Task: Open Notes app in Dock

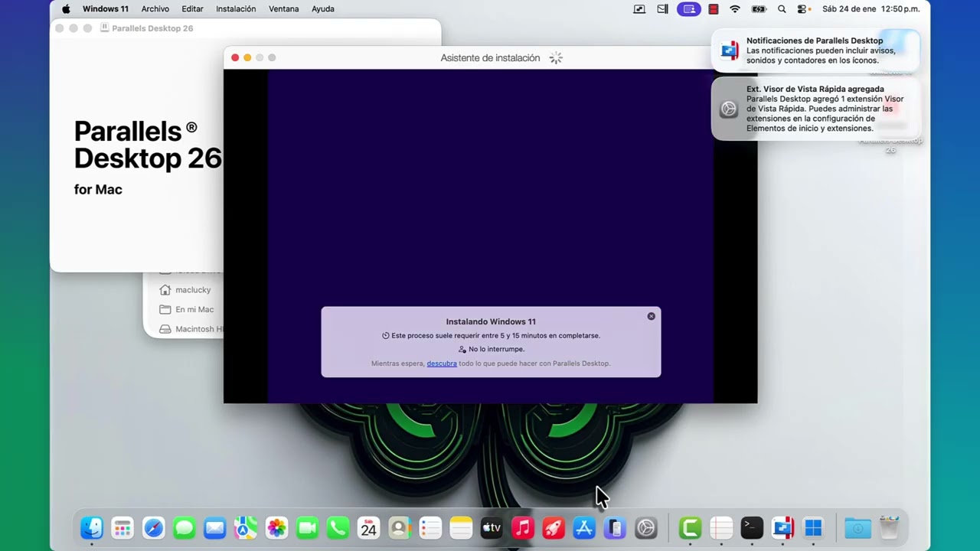Action: click(461, 528)
